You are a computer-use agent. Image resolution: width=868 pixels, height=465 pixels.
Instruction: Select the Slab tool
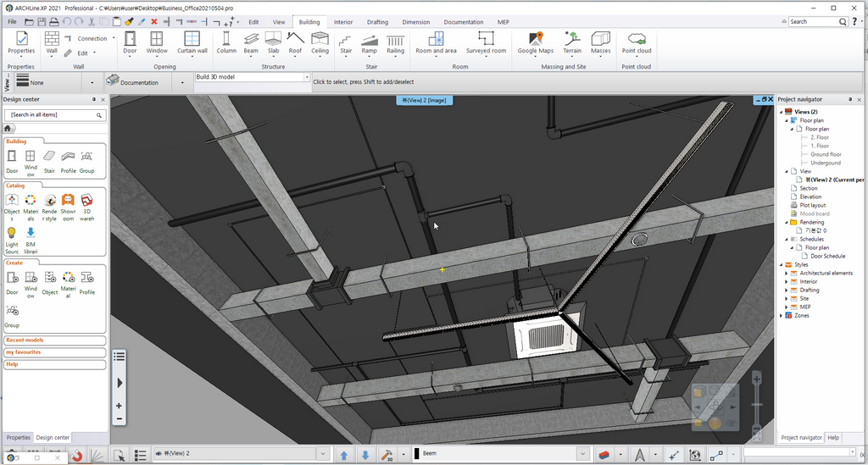[x=274, y=43]
